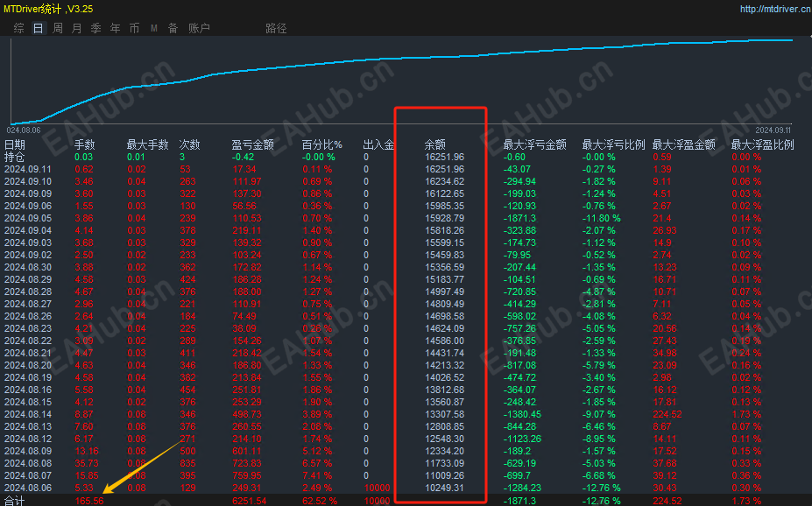Select the 日 daily tab

(x=39, y=29)
